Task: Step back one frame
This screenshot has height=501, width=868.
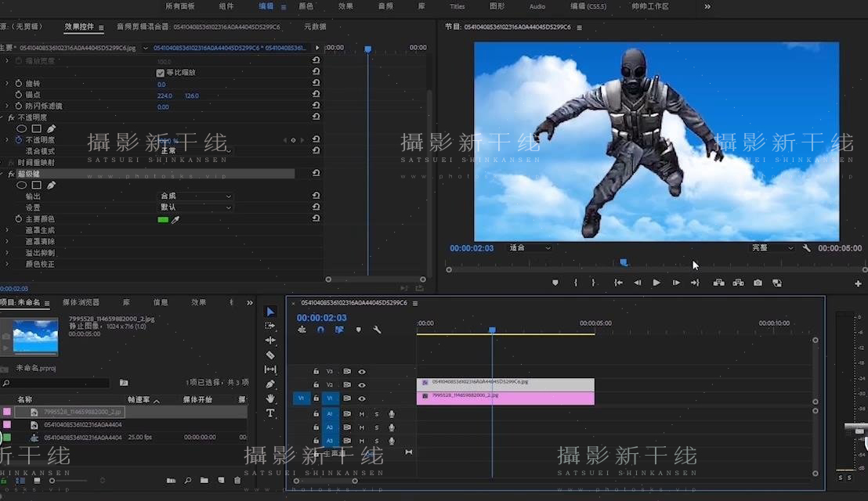Action: pos(638,283)
